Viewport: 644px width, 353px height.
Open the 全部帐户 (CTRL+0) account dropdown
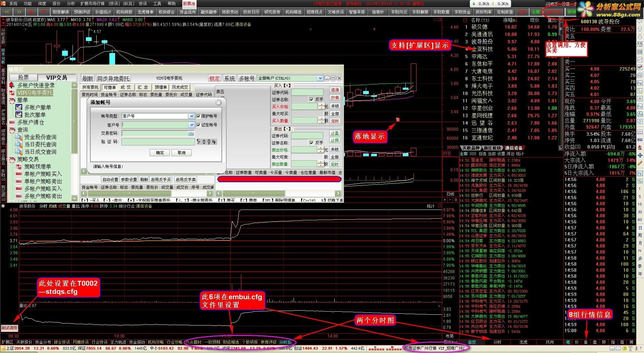(320, 78)
